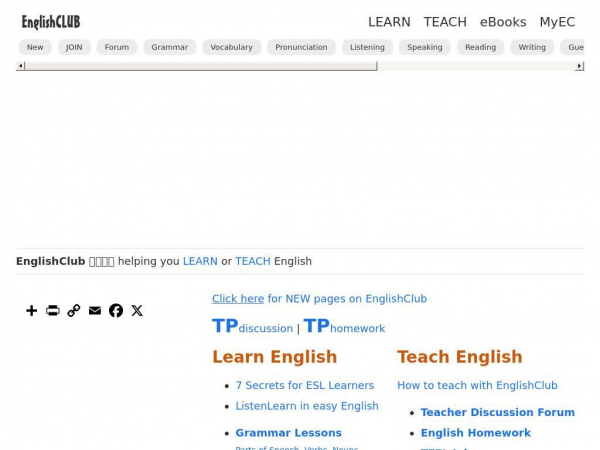
Task: Open 'ListenLearn in easy English'
Action: pyautogui.click(x=307, y=406)
